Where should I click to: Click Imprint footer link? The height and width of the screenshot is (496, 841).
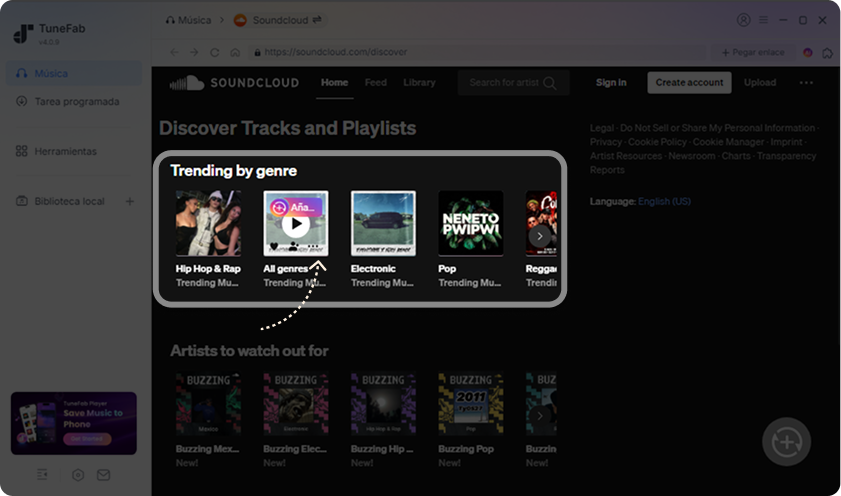pos(786,142)
